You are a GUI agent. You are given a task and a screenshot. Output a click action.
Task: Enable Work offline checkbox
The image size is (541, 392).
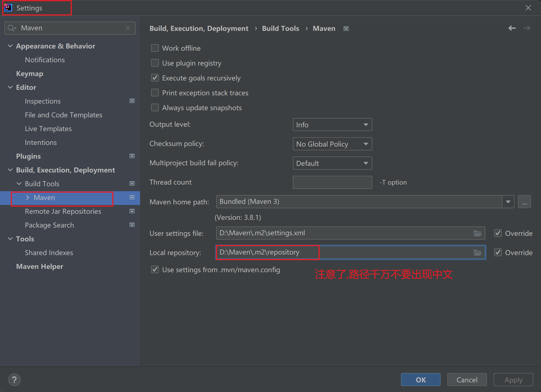click(155, 48)
